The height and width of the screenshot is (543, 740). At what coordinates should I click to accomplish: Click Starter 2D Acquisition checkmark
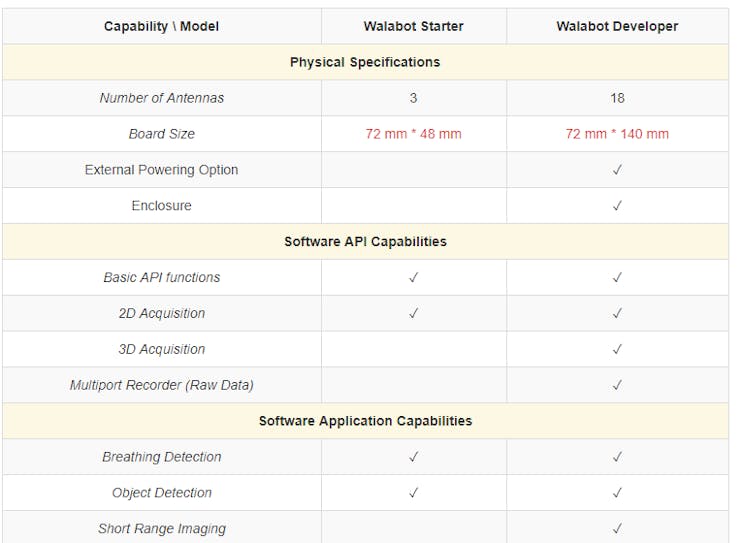click(413, 313)
